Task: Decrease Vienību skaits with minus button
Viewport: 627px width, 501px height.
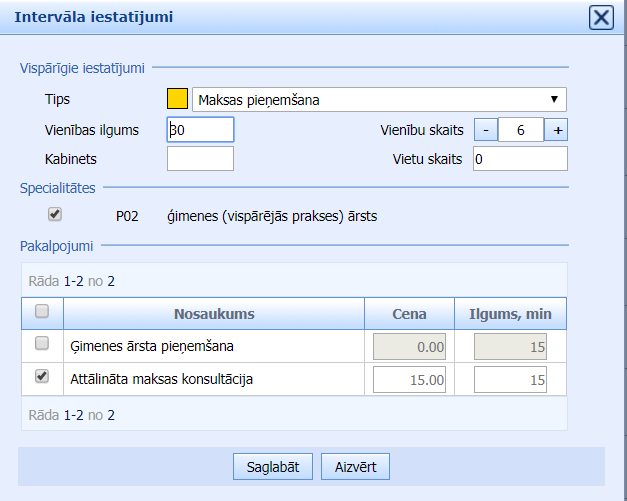Action: point(485,130)
